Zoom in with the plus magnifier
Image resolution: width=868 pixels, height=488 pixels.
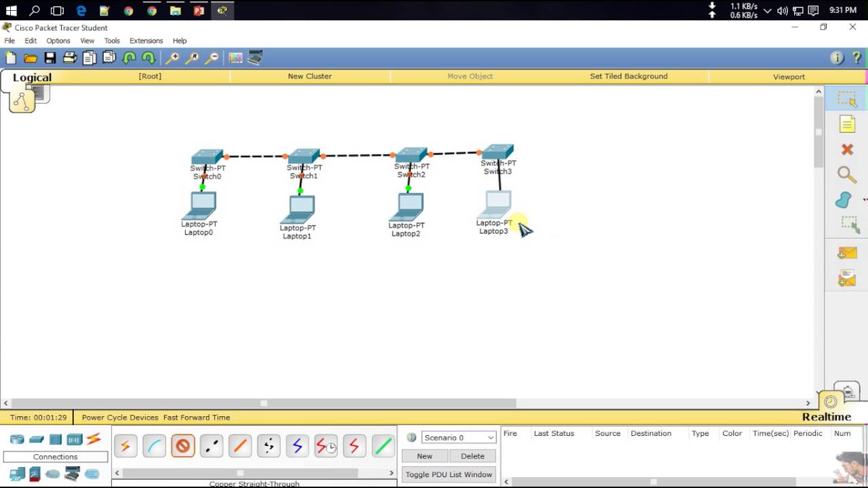coord(173,58)
